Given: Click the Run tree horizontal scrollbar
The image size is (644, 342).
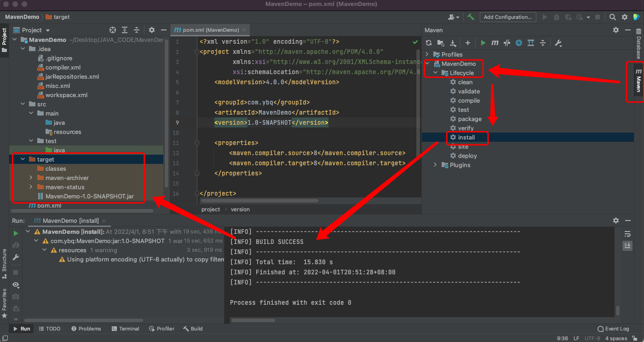Looking at the screenshot, I should pos(83,319).
